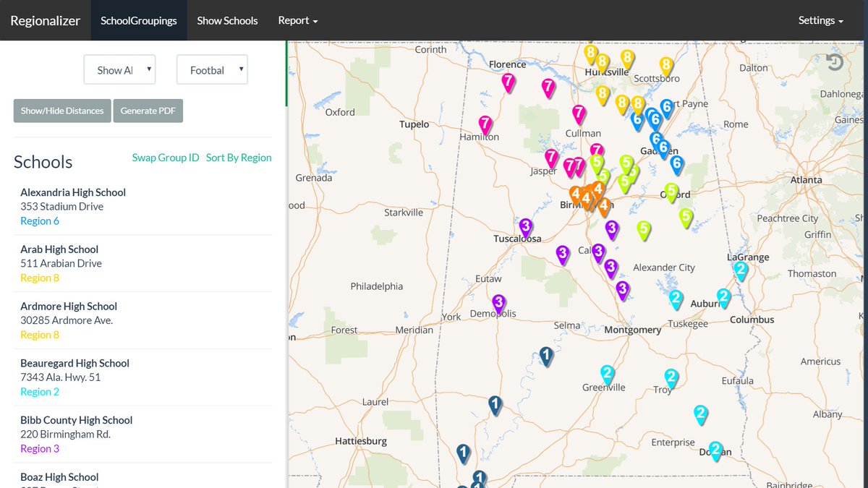Screen dimensions: 868x488
Task: Switch to the Show Schools tab
Action: pyautogui.click(x=227, y=20)
